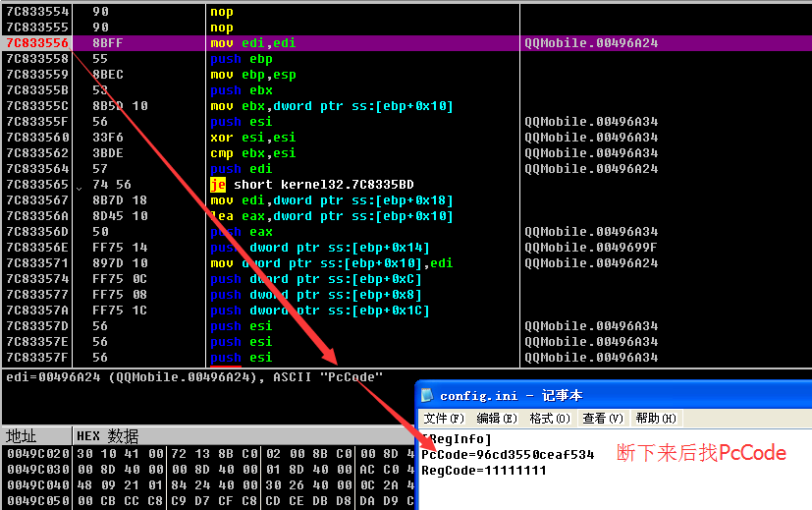The height and width of the screenshot is (510, 812).
Task: Select the 'xor esi,esi' instruction
Action: pyautogui.click(x=252, y=138)
